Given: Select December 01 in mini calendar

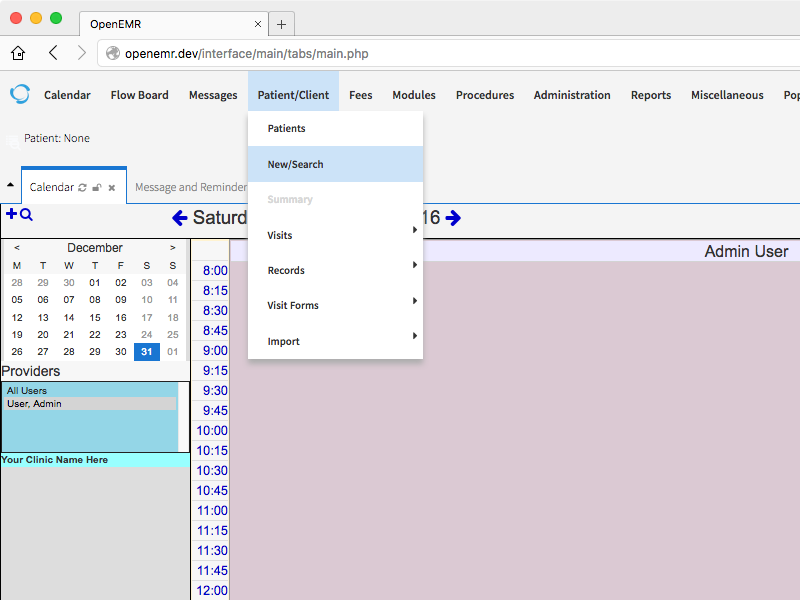Looking at the screenshot, I should click(x=95, y=283).
